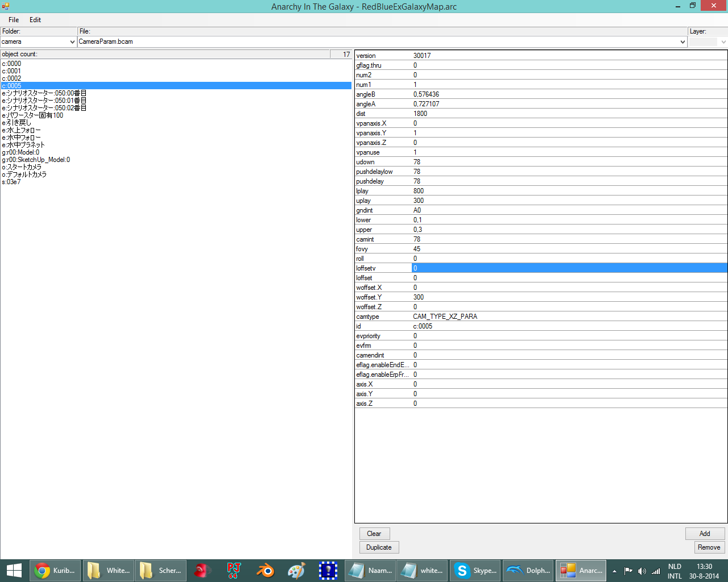Open the paint palette app in taskbar

[296, 570]
